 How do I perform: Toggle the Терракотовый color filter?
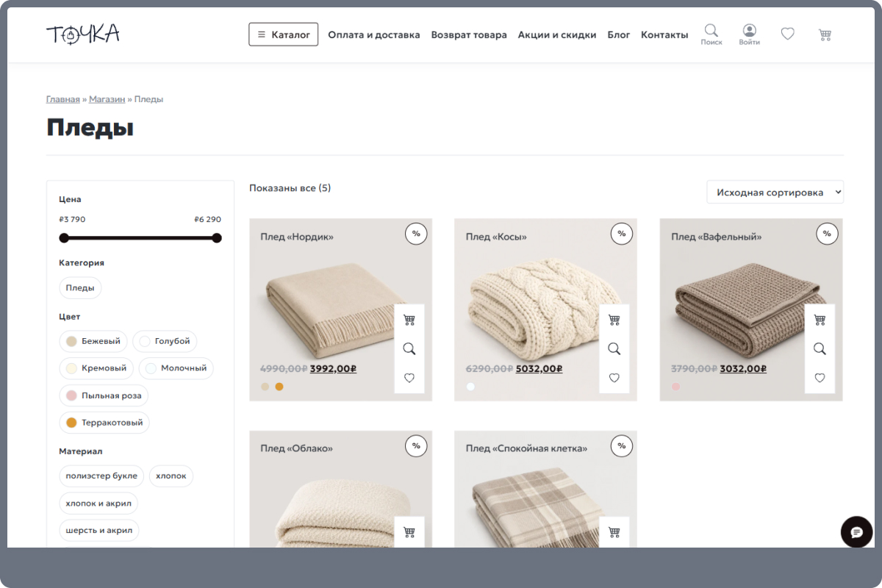[104, 423]
